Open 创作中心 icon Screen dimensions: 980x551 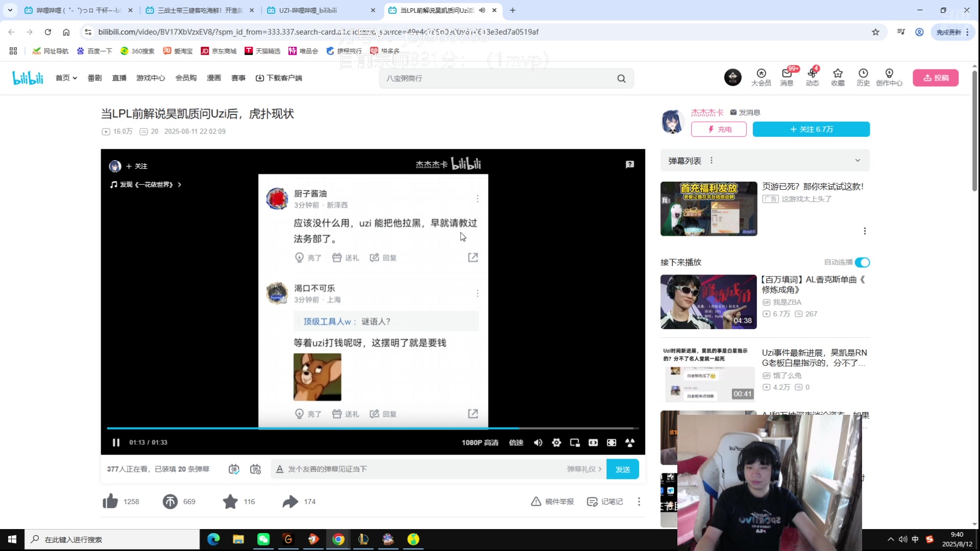889,78
